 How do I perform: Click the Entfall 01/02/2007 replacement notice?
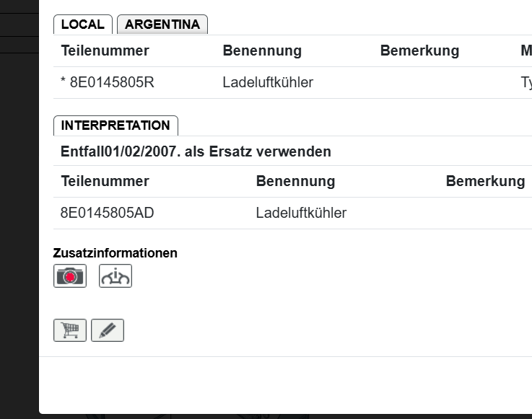196,151
